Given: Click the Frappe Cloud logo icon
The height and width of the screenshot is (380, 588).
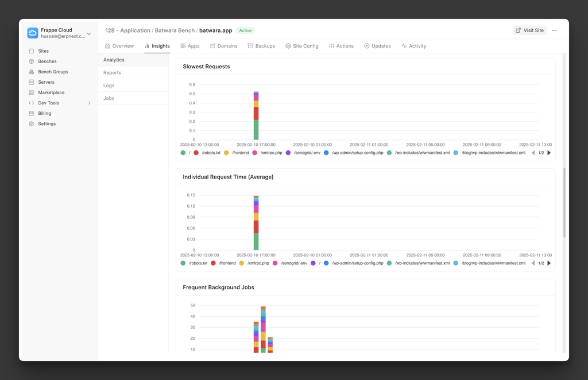Looking at the screenshot, I should 32,33.
